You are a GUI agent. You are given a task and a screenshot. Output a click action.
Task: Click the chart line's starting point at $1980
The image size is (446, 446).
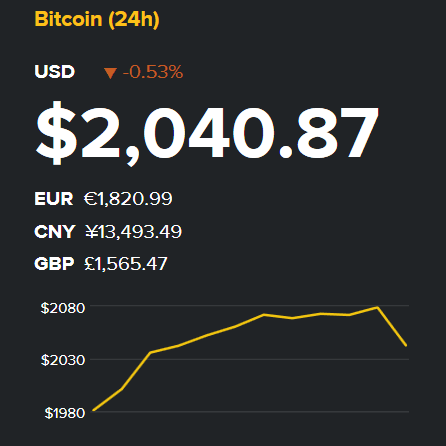[94, 410]
